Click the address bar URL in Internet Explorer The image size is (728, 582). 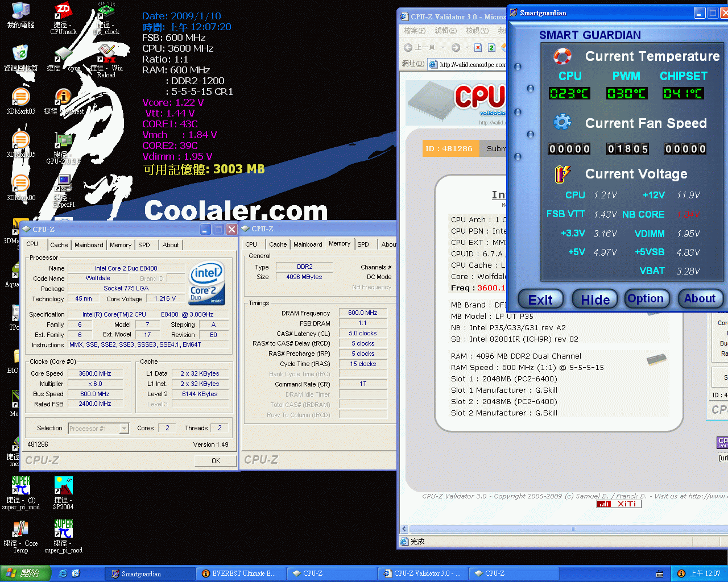(x=472, y=64)
